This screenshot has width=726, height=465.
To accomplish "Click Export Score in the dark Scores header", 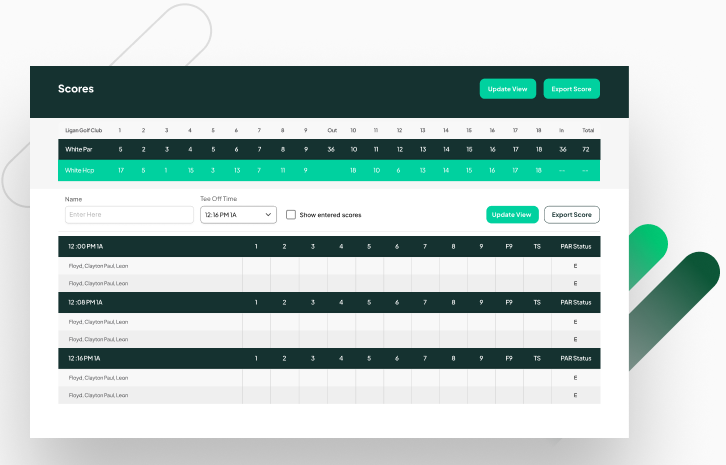I will (x=571, y=89).
